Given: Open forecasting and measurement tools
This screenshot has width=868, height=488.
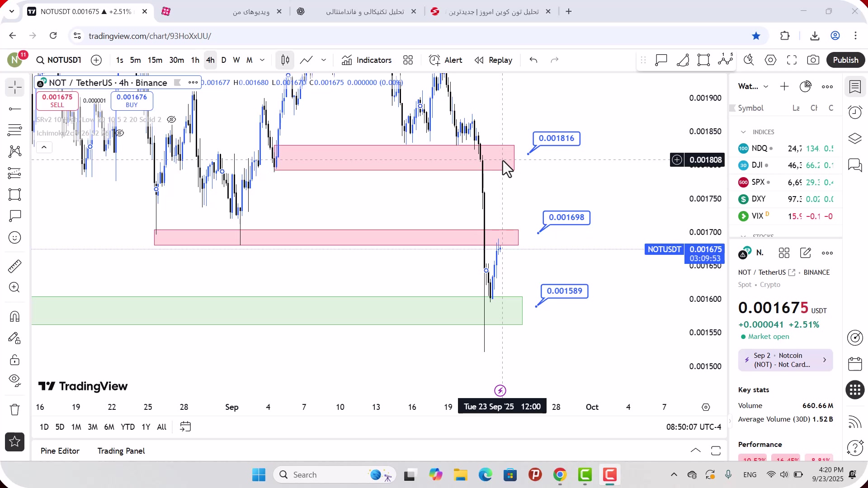Looking at the screenshot, I should coord(15,173).
